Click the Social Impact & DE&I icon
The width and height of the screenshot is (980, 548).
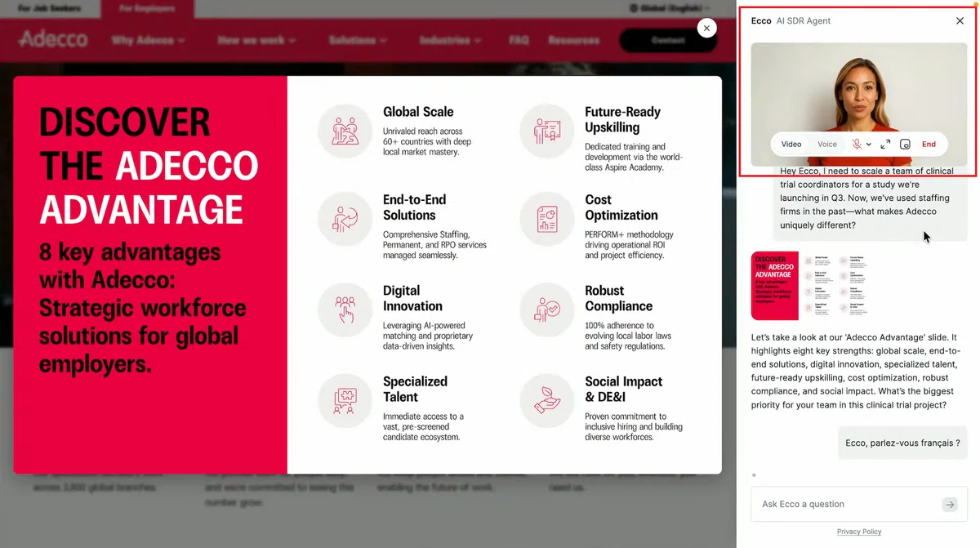tap(546, 402)
